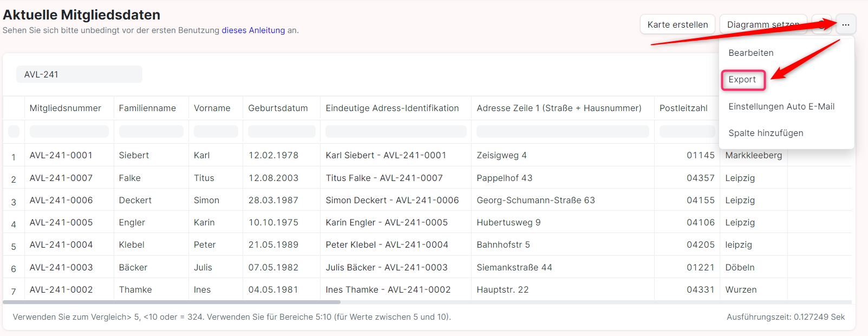Click the refresh icon button

(821, 24)
